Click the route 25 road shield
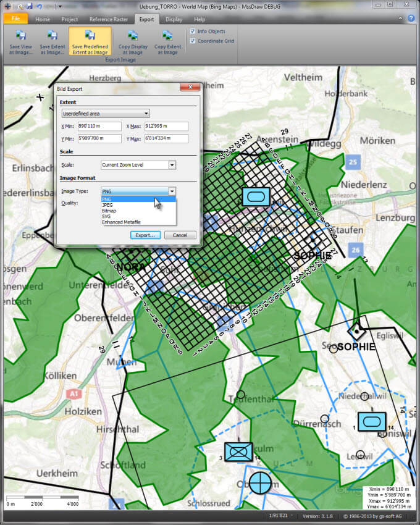 click(353, 162)
